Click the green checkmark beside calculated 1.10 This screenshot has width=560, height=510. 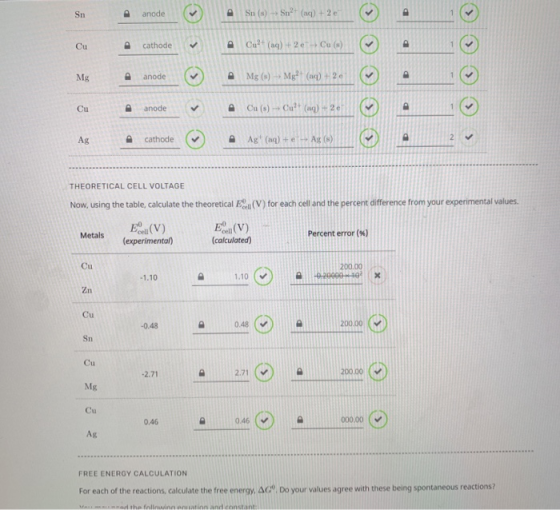point(263,276)
